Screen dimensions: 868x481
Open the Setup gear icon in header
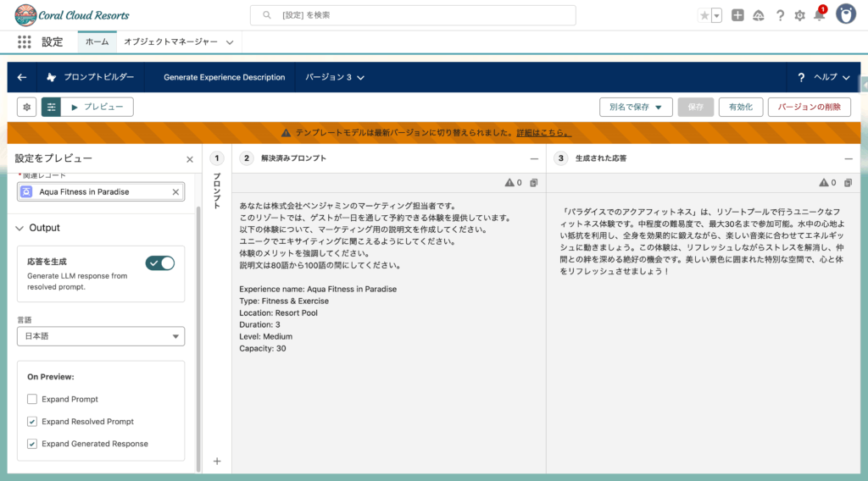pos(799,15)
